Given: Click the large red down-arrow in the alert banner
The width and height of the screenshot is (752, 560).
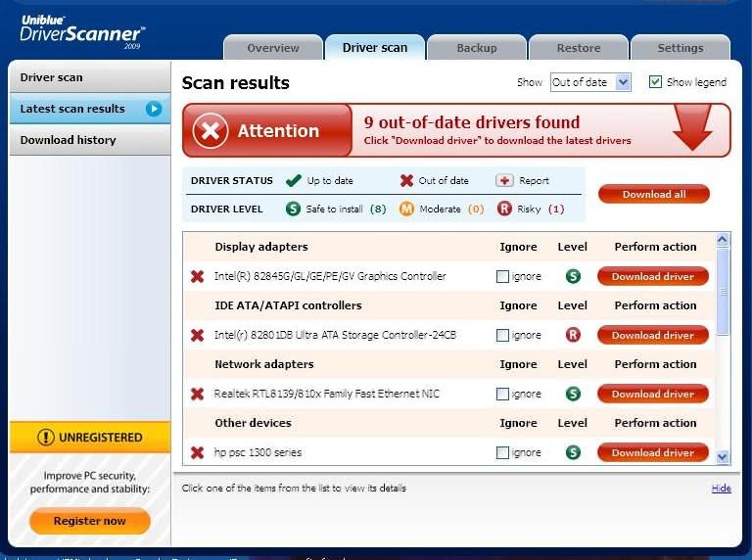Looking at the screenshot, I should tap(692, 127).
